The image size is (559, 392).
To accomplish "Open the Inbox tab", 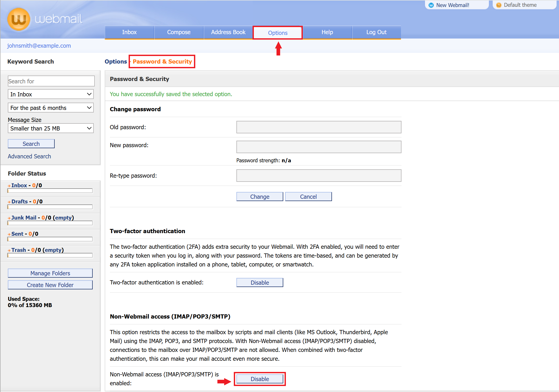I will [x=129, y=32].
